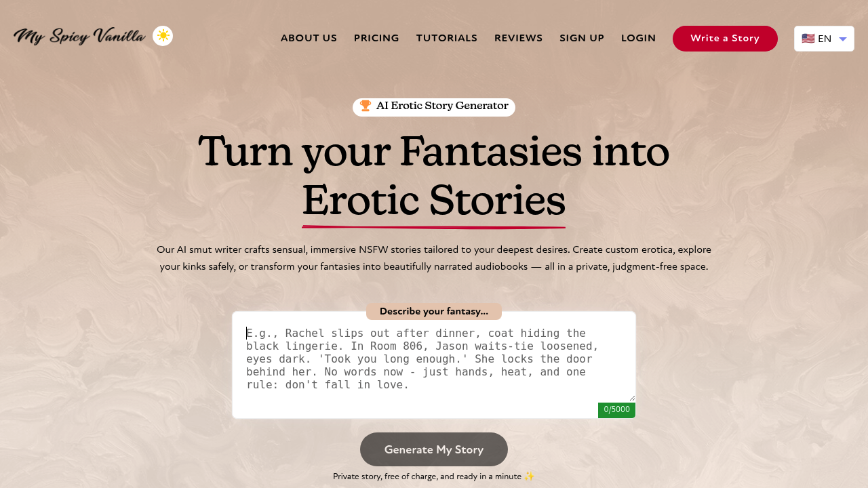
Task: Click the 0/5000 character counter
Action: [616, 410]
